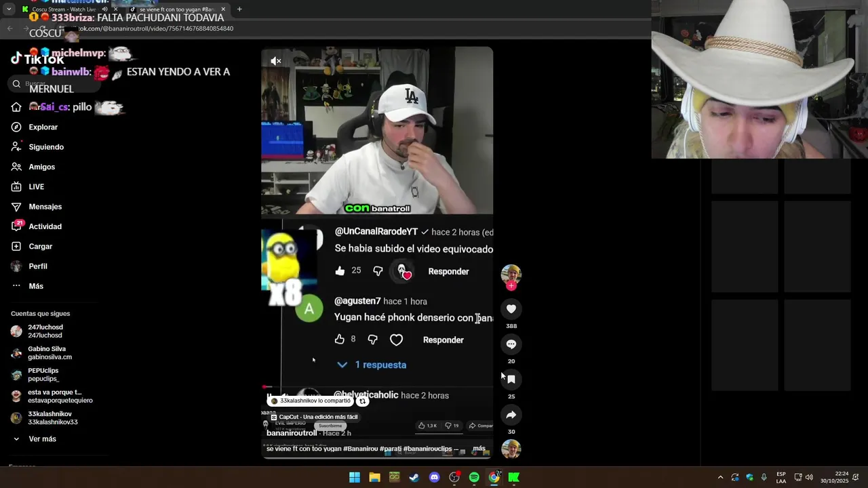
Task: Click the #bananirouclips hashtag in the description
Action: (427, 449)
